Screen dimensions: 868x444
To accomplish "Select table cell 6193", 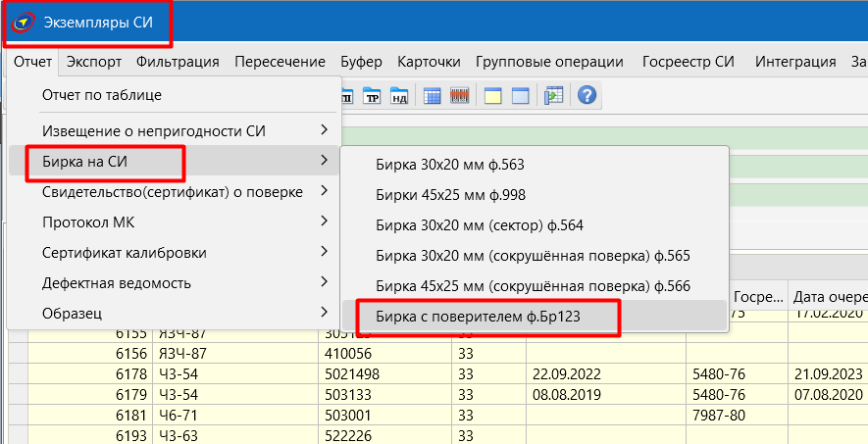I will [x=90, y=436].
